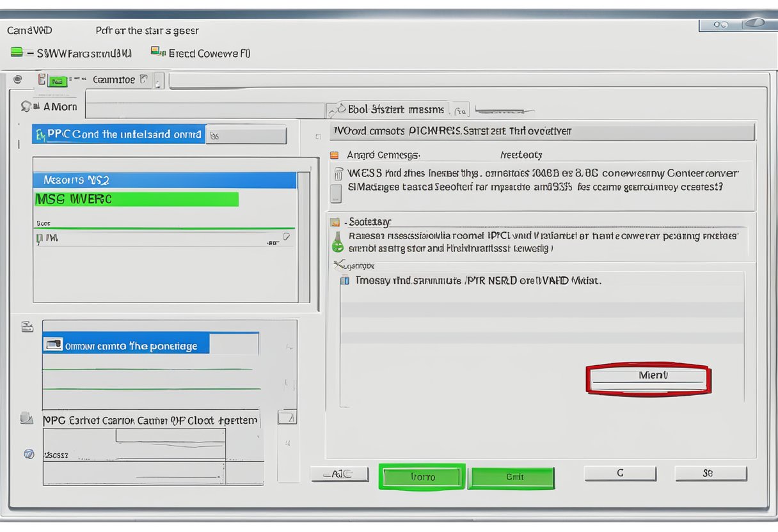Image resolution: width=778 pixels, height=532 pixels.
Task: Click the green drive icon beside SWWFarcsrmuBVU
Action: pos(17,53)
